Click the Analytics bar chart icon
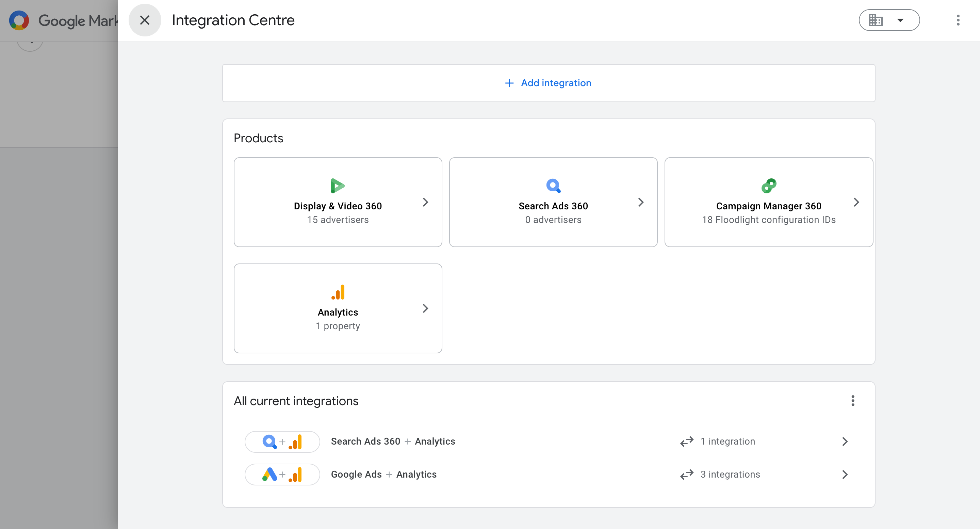The height and width of the screenshot is (529, 980). point(338,292)
